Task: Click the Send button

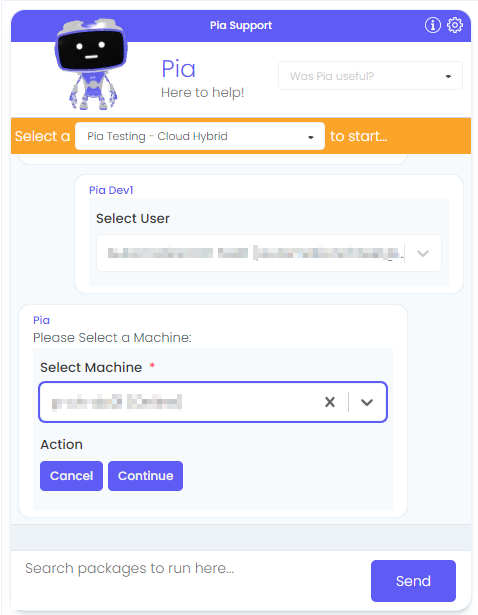Action: (413, 581)
